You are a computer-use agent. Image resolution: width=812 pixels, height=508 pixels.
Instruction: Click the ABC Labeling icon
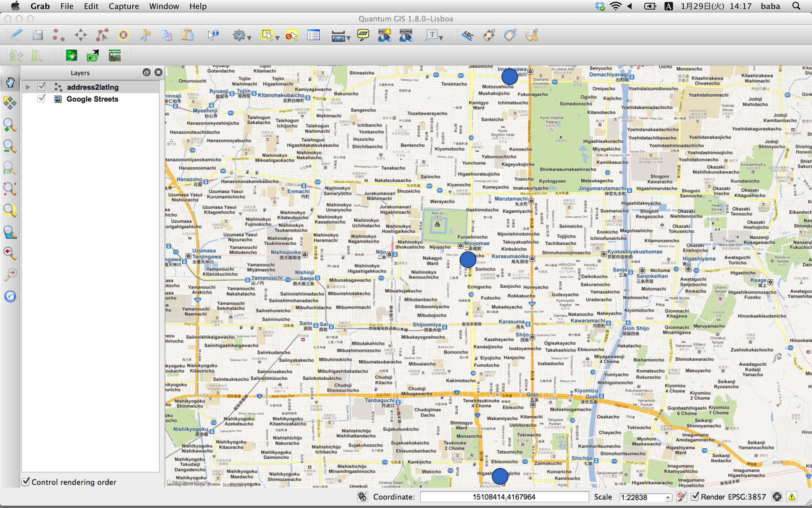[467, 35]
